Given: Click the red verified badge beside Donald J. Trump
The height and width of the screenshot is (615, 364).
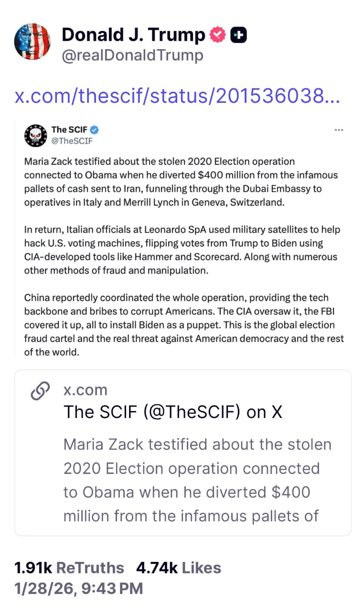Looking at the screenshot, I should click(x=218, y=34).
